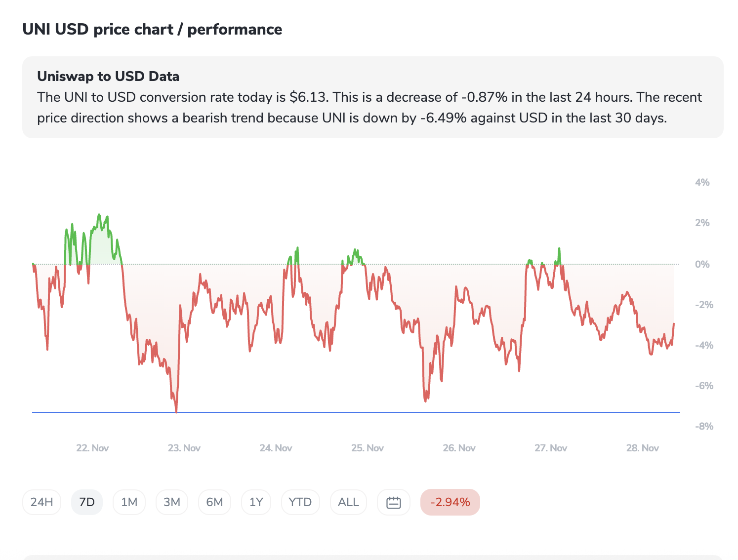Open the custom date range calendar icon
Screen dimensions: 738x560
(x=393, y=502)
